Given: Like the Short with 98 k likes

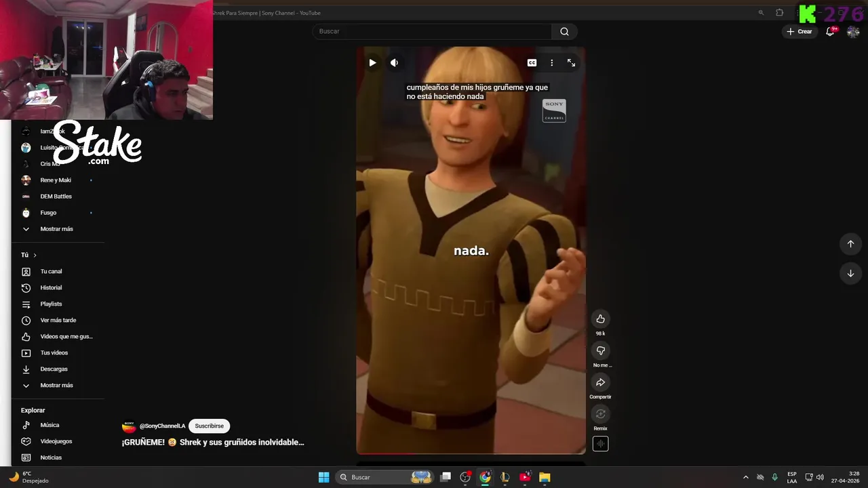Looking at the screenshot, I should tap(600, 319).
